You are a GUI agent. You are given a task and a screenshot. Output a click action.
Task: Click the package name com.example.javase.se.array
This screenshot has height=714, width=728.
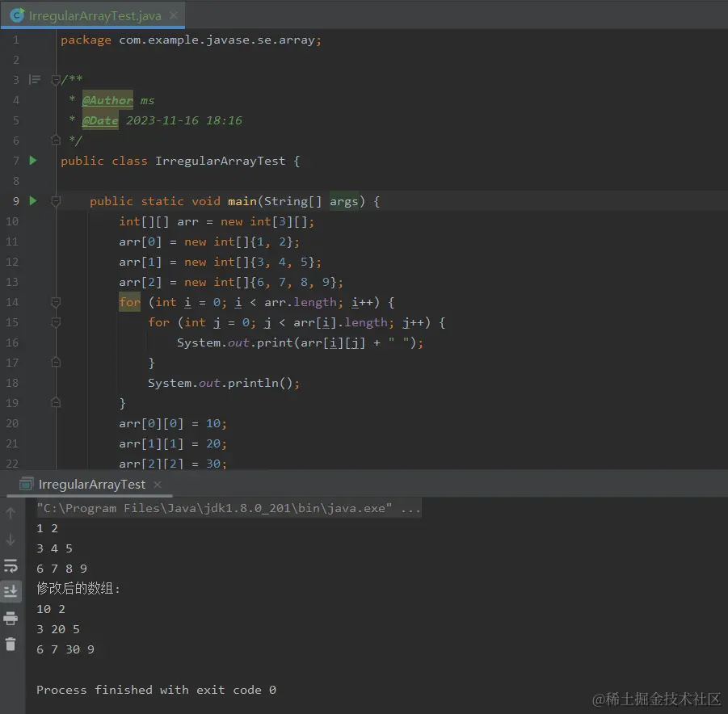point(217,40)
